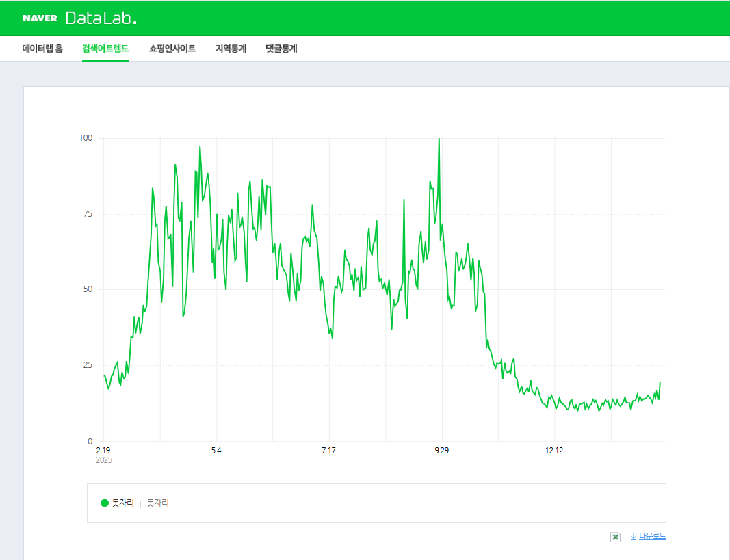Screen dimensions: 730x560
Task: Click the 100 y-axis value
Action: coord(87,137)
